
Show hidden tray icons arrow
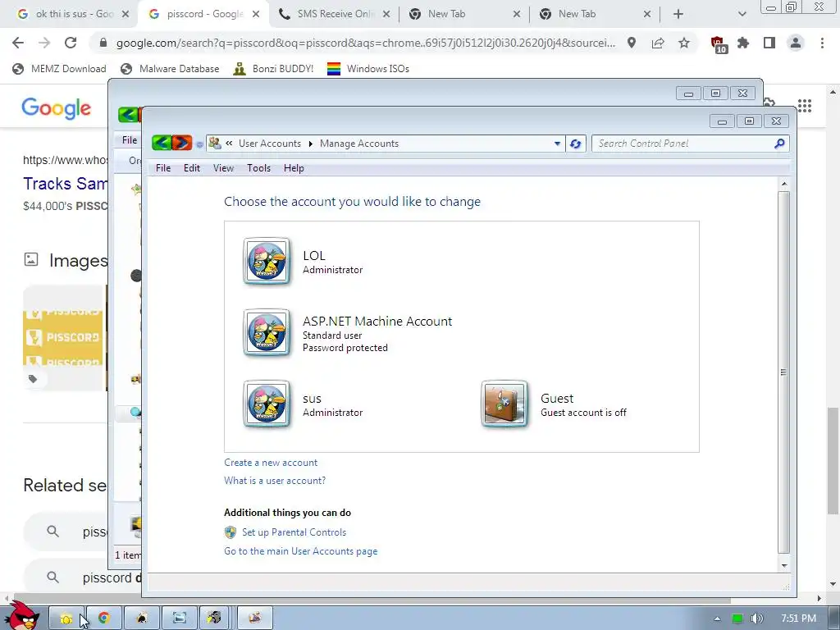click(x=717, y=619)
